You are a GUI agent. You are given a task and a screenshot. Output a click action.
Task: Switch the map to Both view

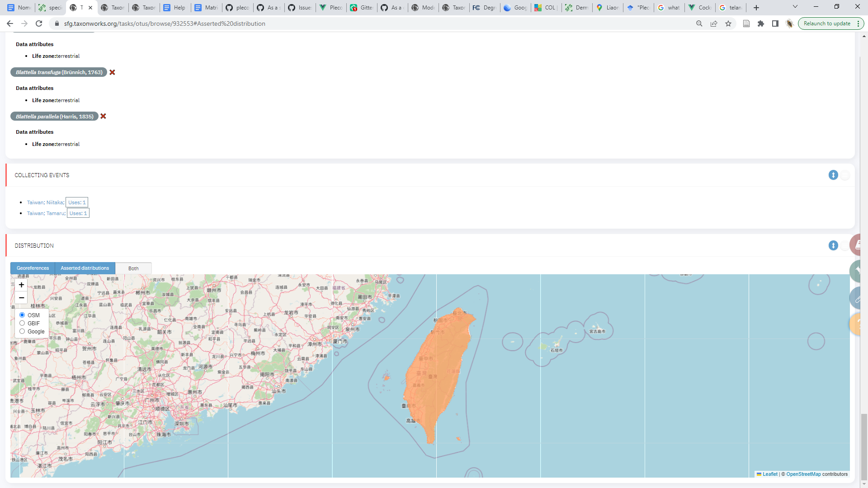133,268
